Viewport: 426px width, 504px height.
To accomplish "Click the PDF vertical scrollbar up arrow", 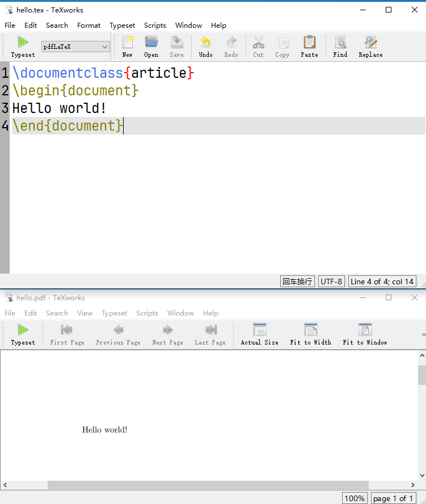I will [x=422, y=355].
